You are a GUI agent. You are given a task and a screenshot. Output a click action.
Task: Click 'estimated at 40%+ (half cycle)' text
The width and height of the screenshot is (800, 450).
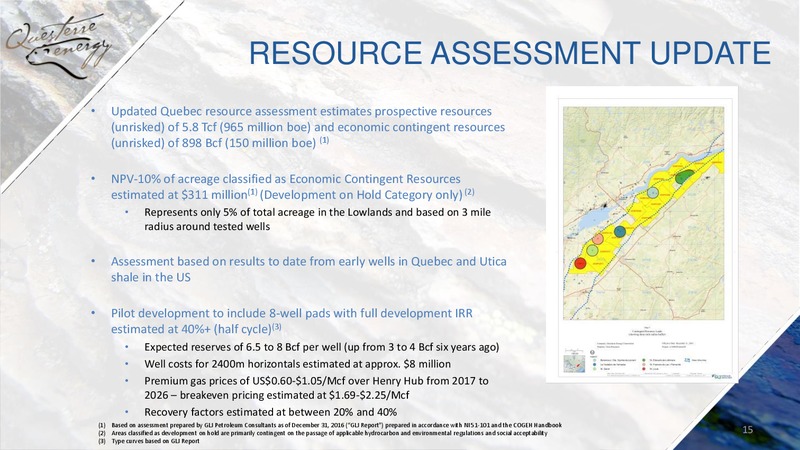point(196,329)
